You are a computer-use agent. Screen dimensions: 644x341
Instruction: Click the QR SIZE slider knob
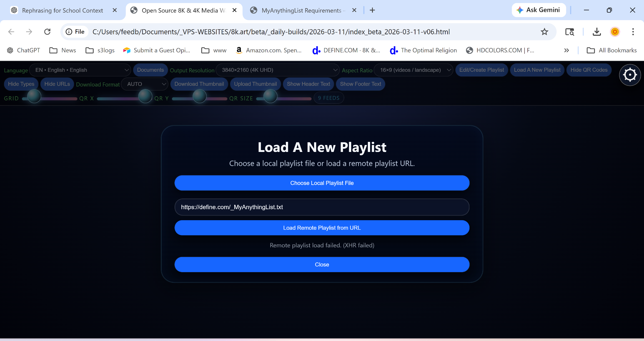click(270, 96)
